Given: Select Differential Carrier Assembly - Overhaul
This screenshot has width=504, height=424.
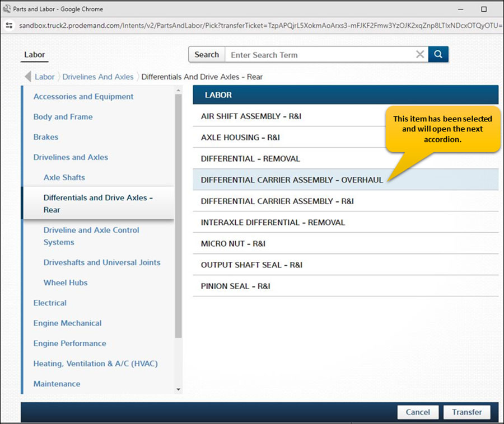Looking at the screenshot, I should (x=292, y=180).
